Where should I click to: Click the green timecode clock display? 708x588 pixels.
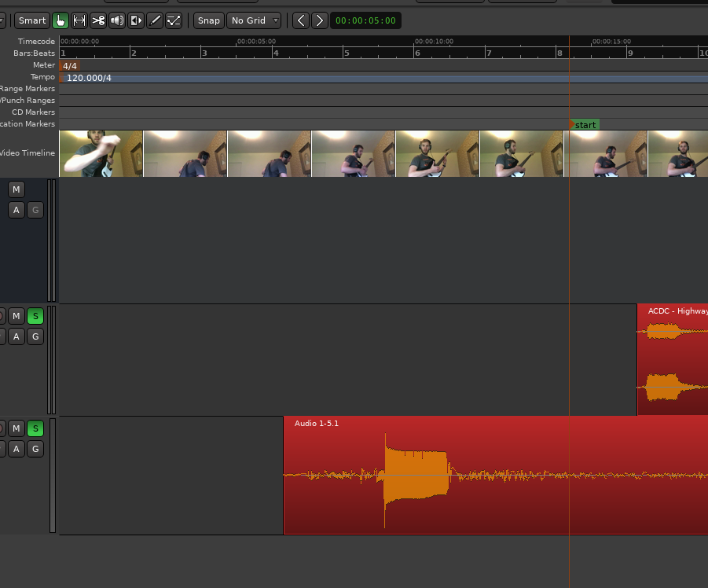click(x=365, y=20)
